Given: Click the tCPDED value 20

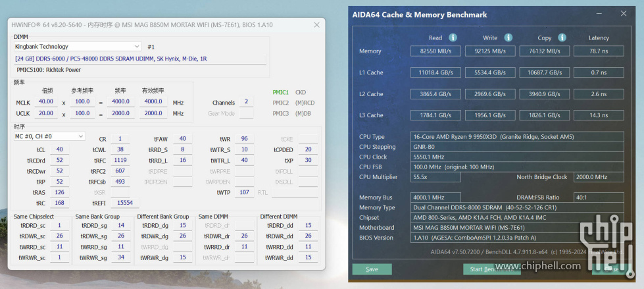Looking at the screenshot, I should (308, 149).
